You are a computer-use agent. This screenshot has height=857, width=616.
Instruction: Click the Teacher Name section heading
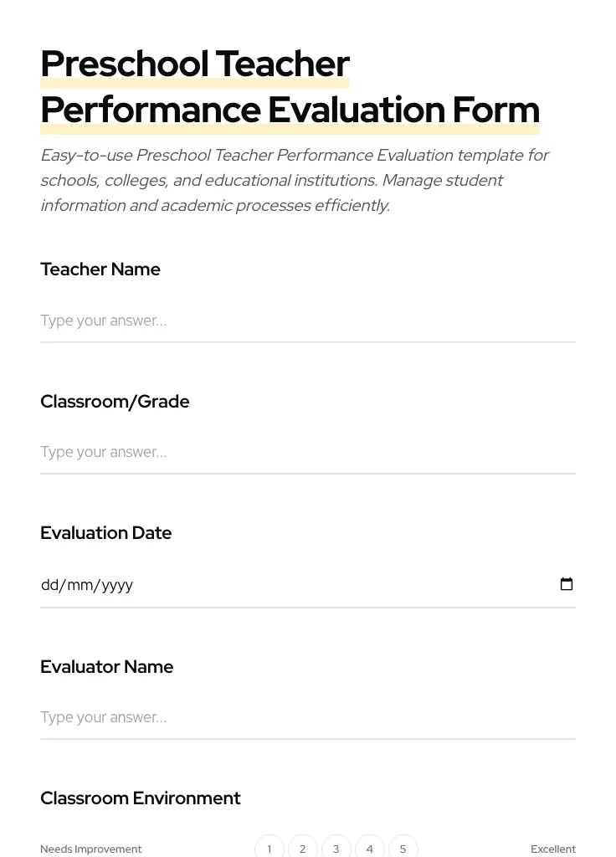(100, 269)
